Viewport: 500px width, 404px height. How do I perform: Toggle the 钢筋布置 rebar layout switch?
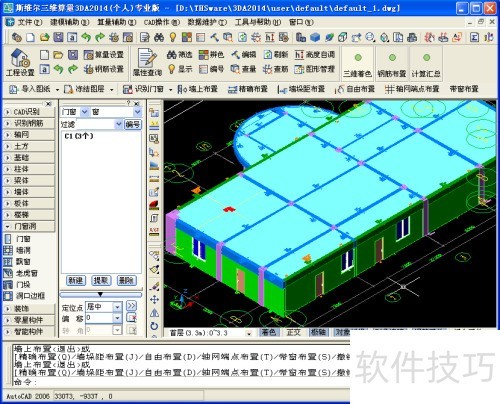392,64
